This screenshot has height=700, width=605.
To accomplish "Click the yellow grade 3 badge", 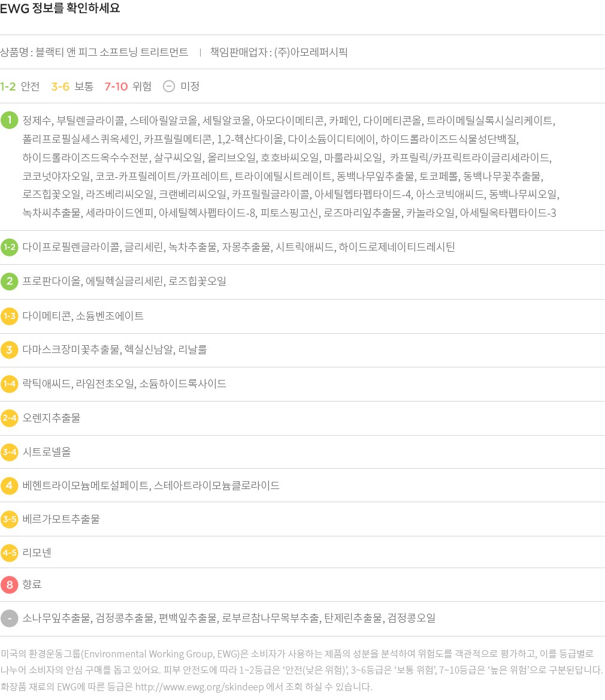I will coord(10,349).
